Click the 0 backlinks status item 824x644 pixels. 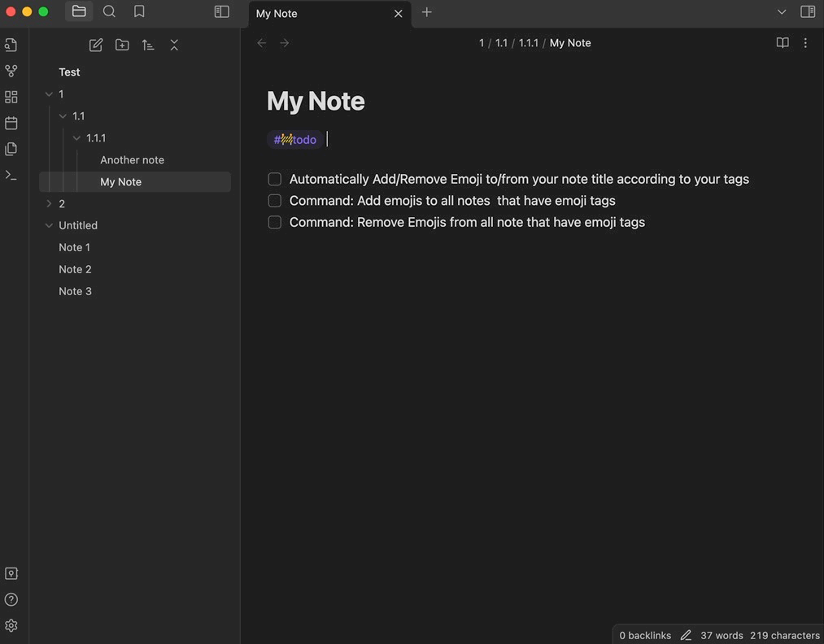[645, 636]
